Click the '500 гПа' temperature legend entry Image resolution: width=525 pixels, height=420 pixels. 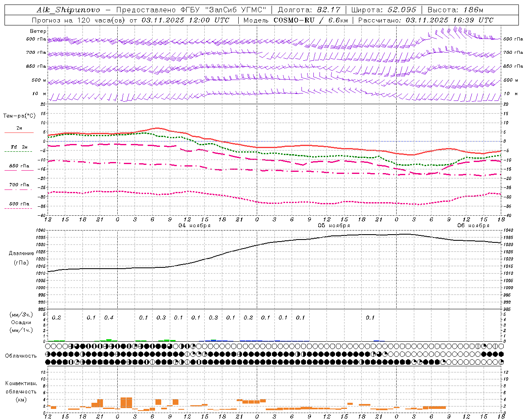(19, 204)
